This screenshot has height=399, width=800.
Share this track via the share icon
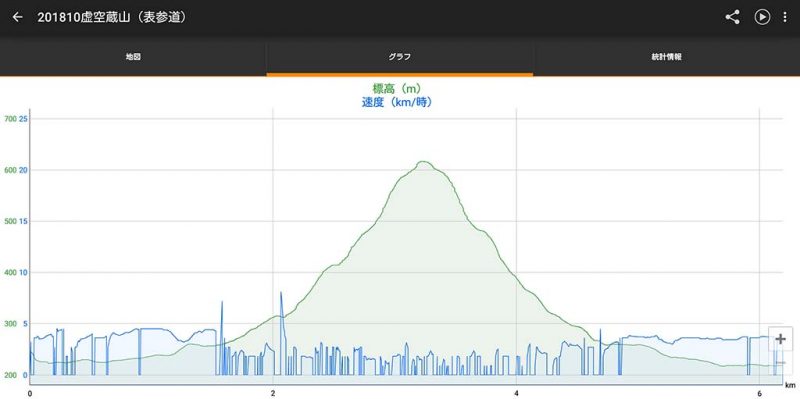pyautogui.click(x=732, y=17)
